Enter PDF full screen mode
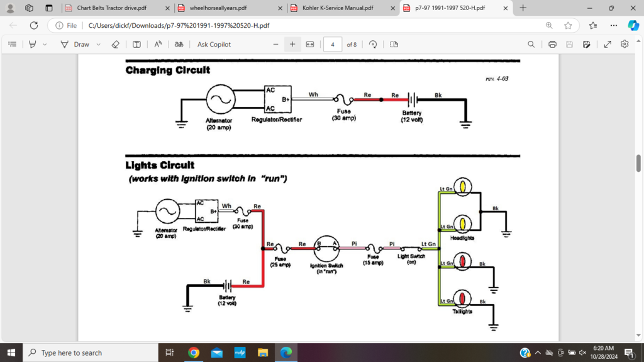The image size is (644, 362). pos(608,44)
